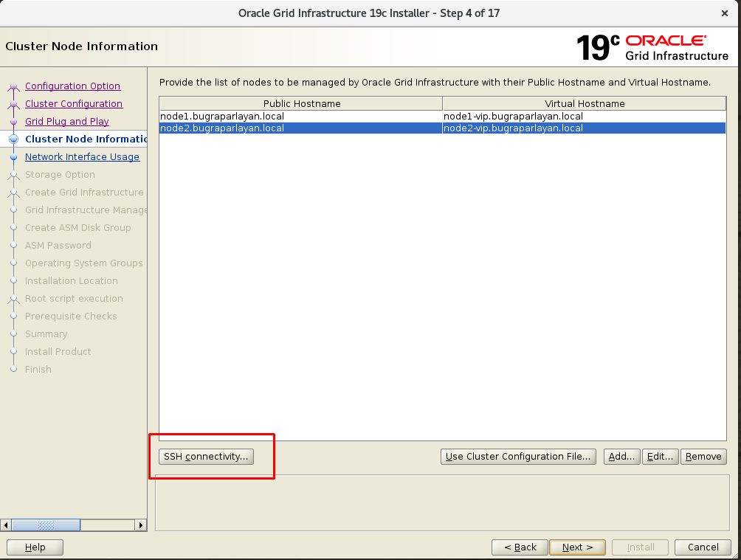Click the SSH connectivity button

coord(206,457)
